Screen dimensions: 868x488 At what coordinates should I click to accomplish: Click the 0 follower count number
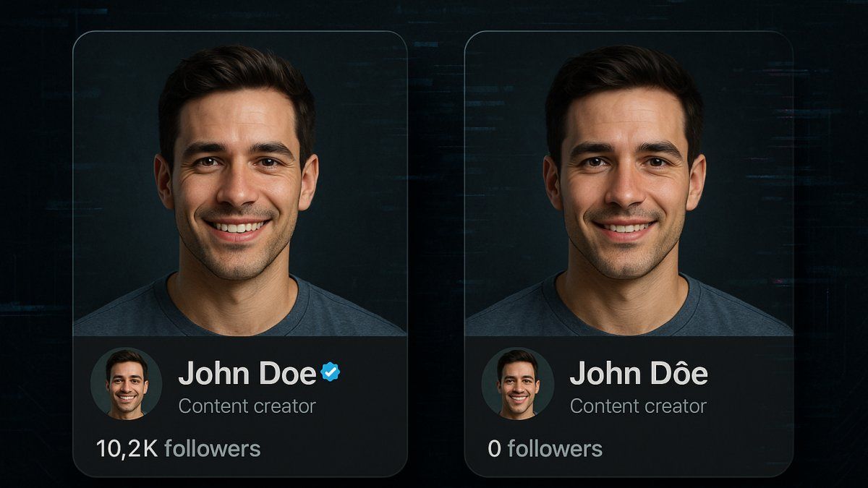495,449
